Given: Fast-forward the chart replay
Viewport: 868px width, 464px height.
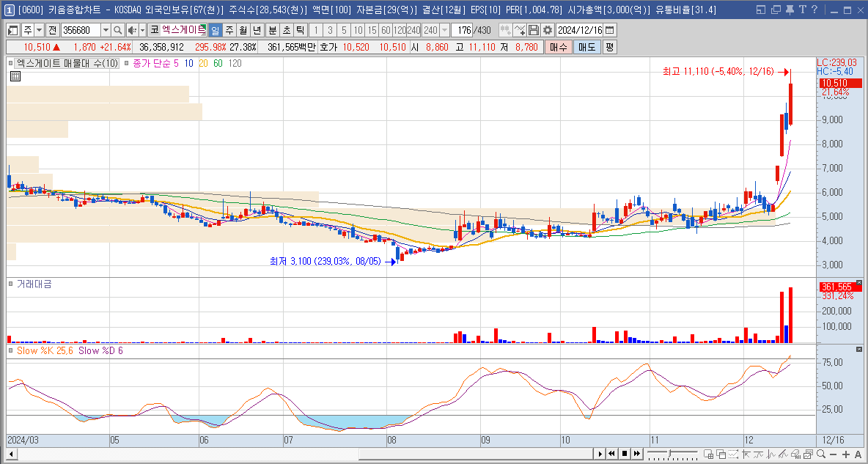Looking at the screenshot, I should click(x=637, y=454).
